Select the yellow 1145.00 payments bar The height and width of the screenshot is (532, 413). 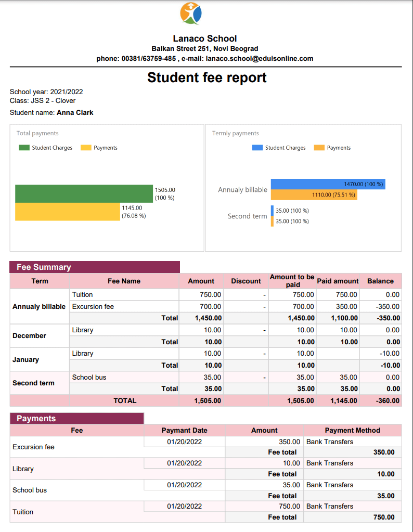(67, 212)
